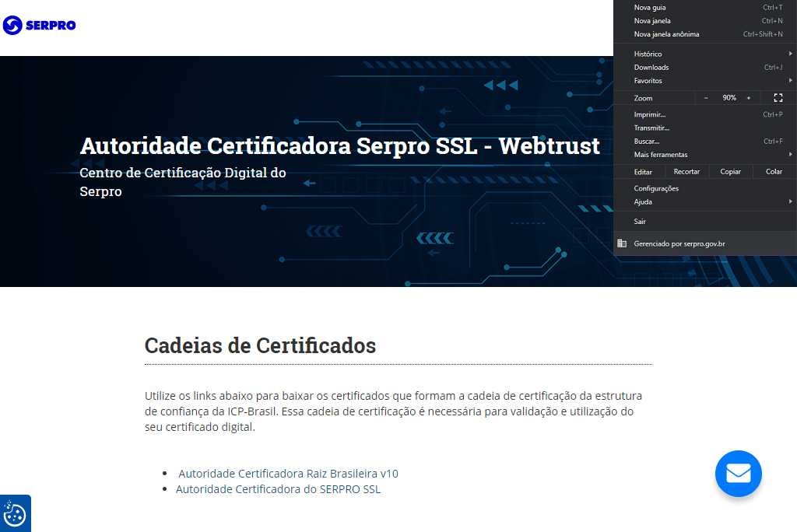Viewport: 797px width, 532px height.
Task: Open Autoridade Certificadora do SERPRO SSL link
Action: coord(278,489)
